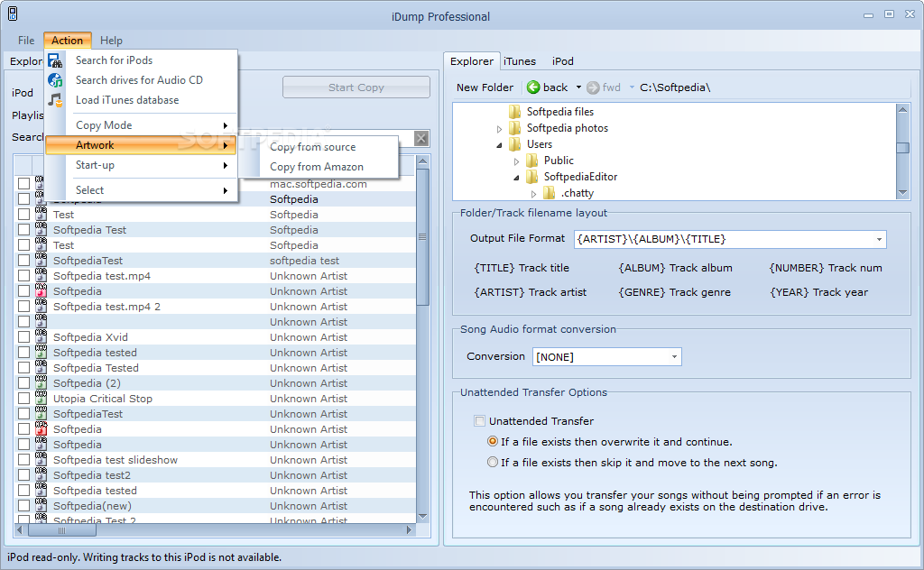Enable the Unattended Transfer checkbox

coord(480,421)
